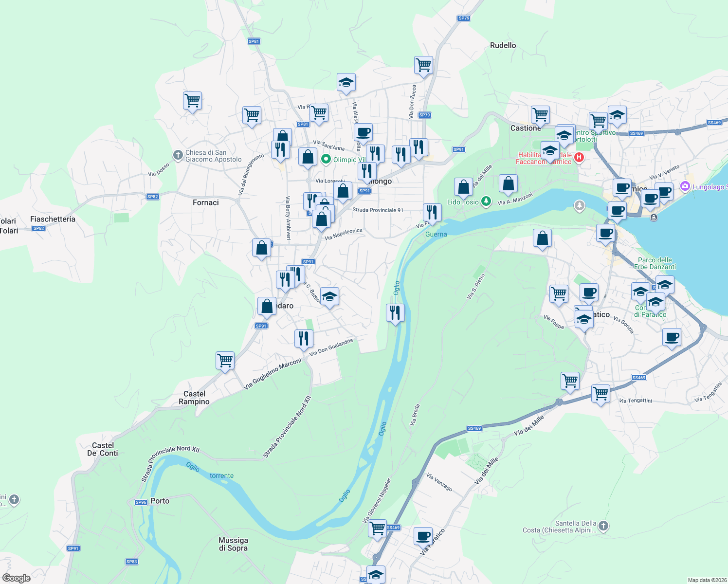Select the shopping bag marker beside Lido Fosio

[x=463, y=185]
